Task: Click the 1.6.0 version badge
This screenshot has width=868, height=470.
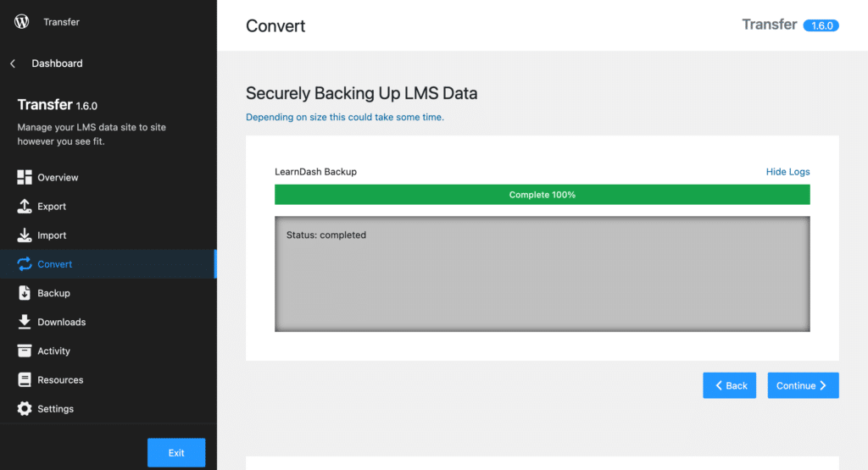Action: pos(821,25)
